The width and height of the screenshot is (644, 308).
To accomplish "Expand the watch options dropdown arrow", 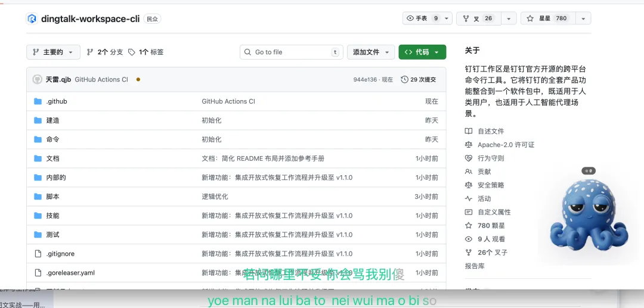I will [447, 18].
